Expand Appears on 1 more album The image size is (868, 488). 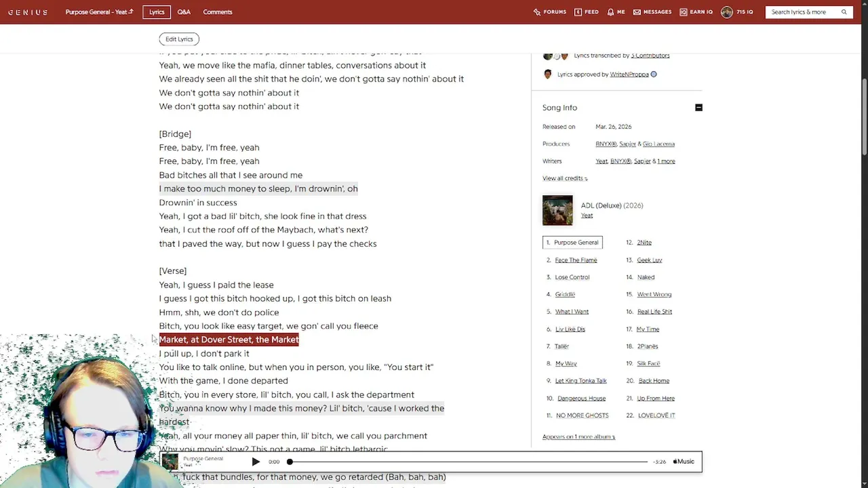[578, 437]
